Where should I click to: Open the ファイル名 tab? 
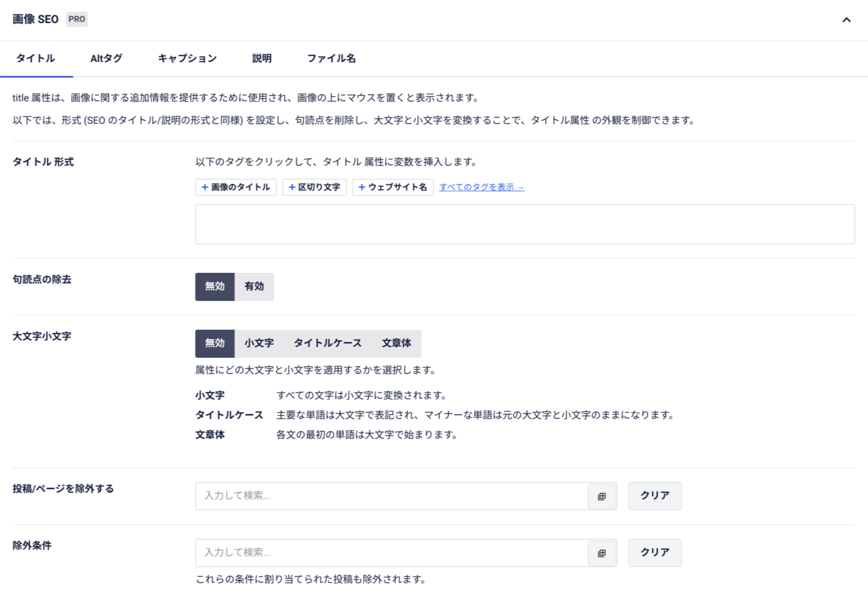point(331,59)
